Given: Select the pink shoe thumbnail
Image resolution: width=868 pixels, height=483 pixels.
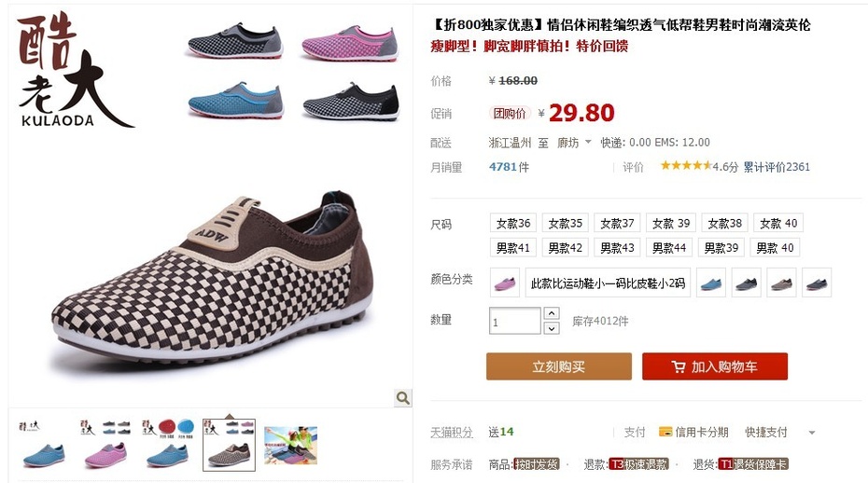Looking at the screenshot, I should (x=105, y=445).
